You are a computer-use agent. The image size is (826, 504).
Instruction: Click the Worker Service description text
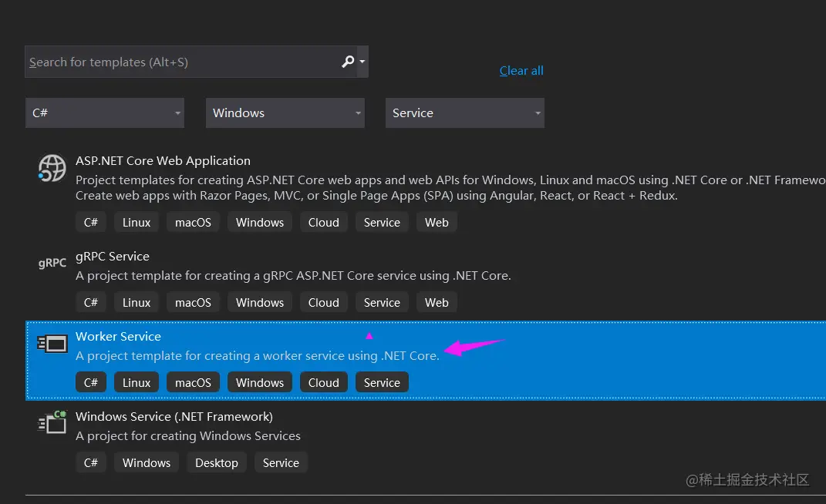(x=257, y=355)
